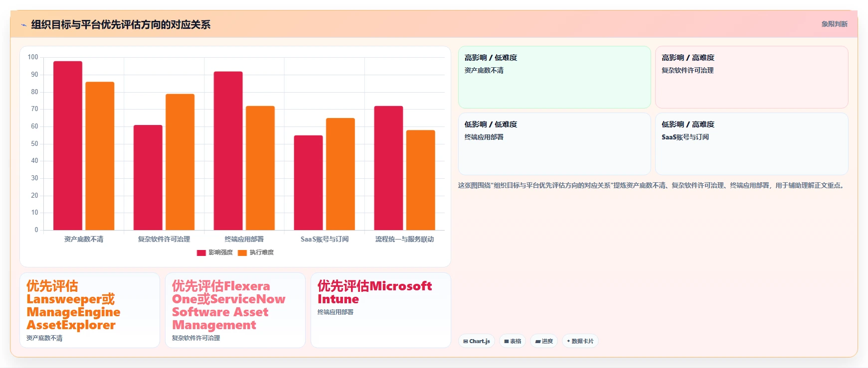Open the 高影响 / 高难度 quadrant card
The image size is (868, 368).
[752, 77]
